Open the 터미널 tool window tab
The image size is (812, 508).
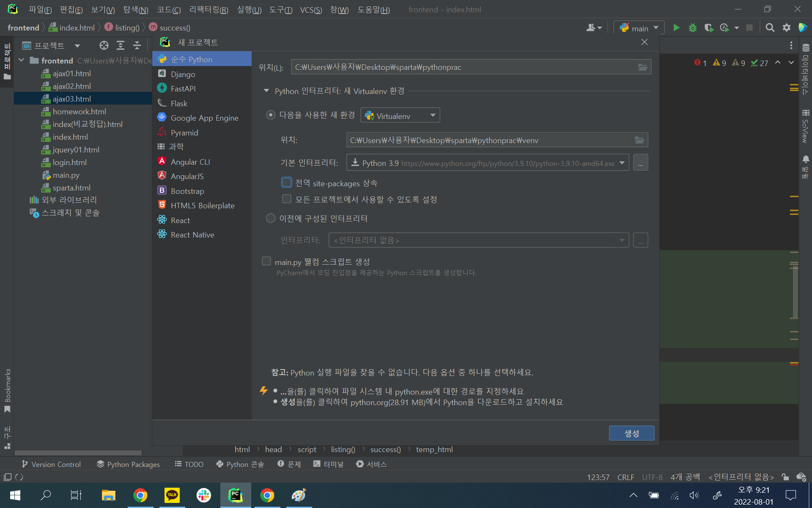[328, 464]
